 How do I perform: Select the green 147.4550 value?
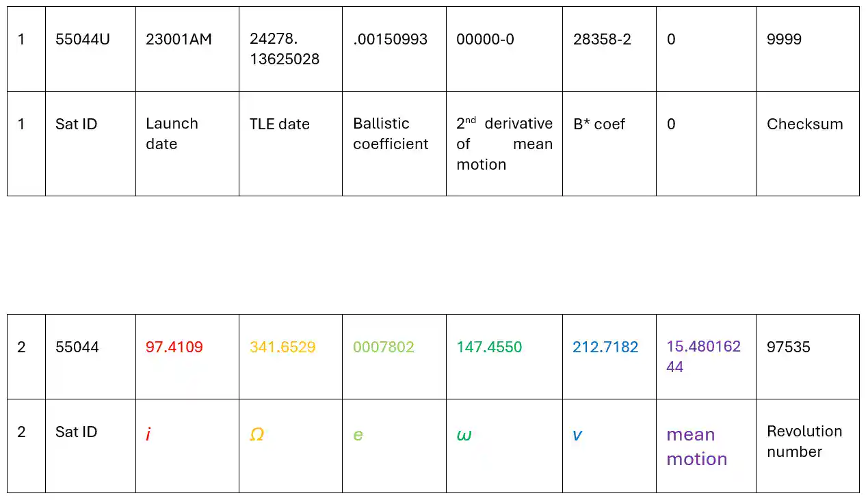coord(489,347)
